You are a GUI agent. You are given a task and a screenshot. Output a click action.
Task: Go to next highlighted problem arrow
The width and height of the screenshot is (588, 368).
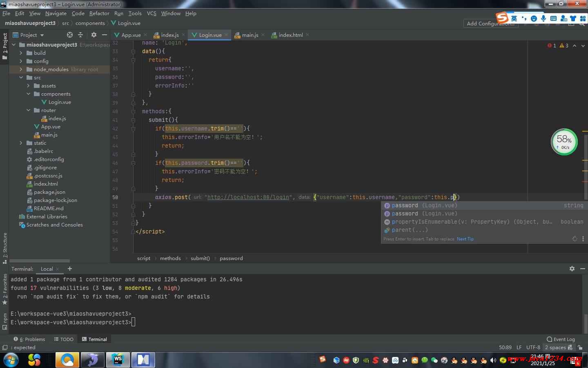(583, 45)
